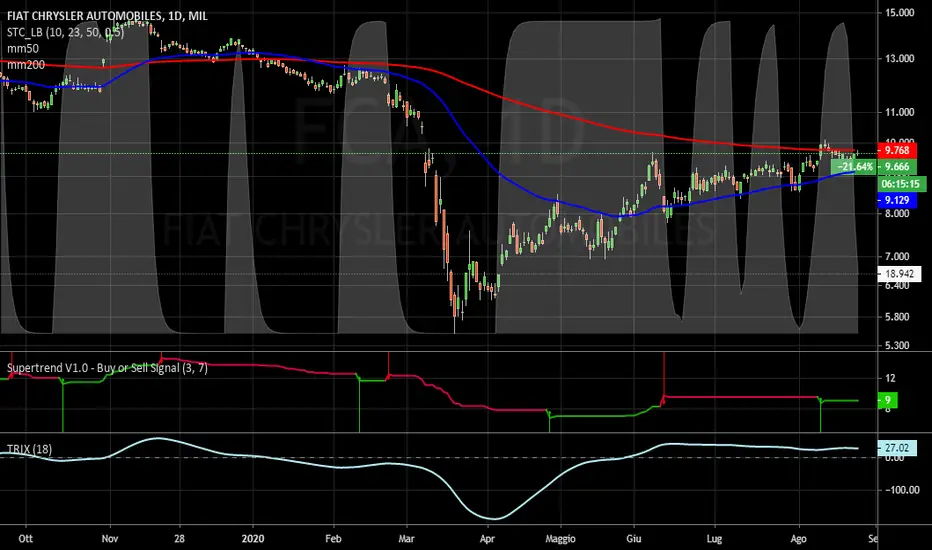Click the Giu date label on time axis
The width and height of the screenshot is (932, 550).
pos(634,539)
